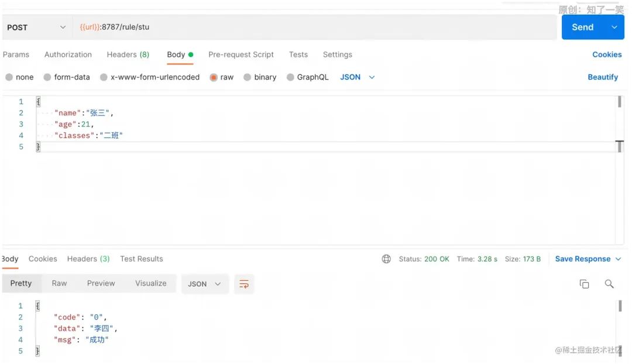Open the Cookies link

coord(607,54)
